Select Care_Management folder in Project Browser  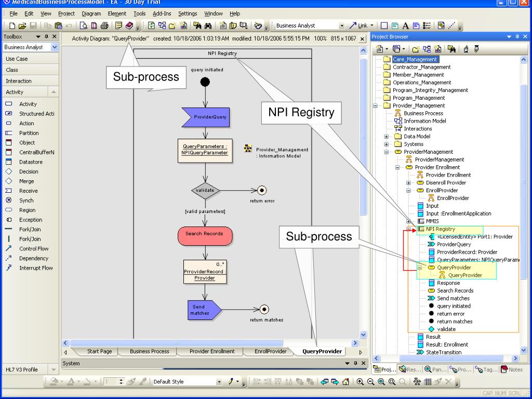click(x=415, y=59)
